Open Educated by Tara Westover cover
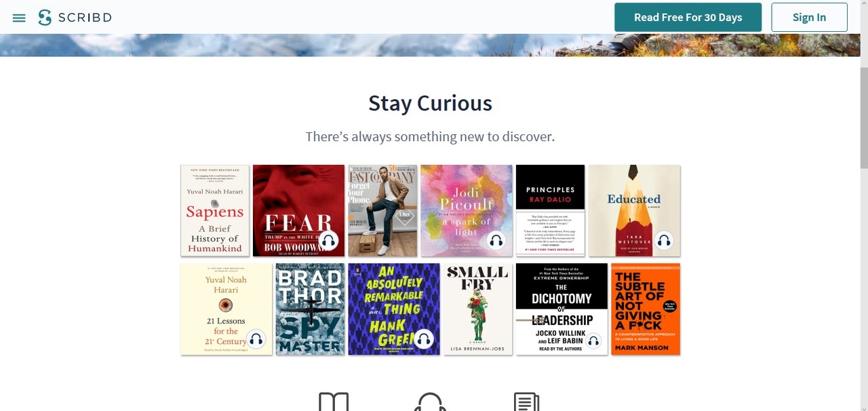 coord(634,210)
